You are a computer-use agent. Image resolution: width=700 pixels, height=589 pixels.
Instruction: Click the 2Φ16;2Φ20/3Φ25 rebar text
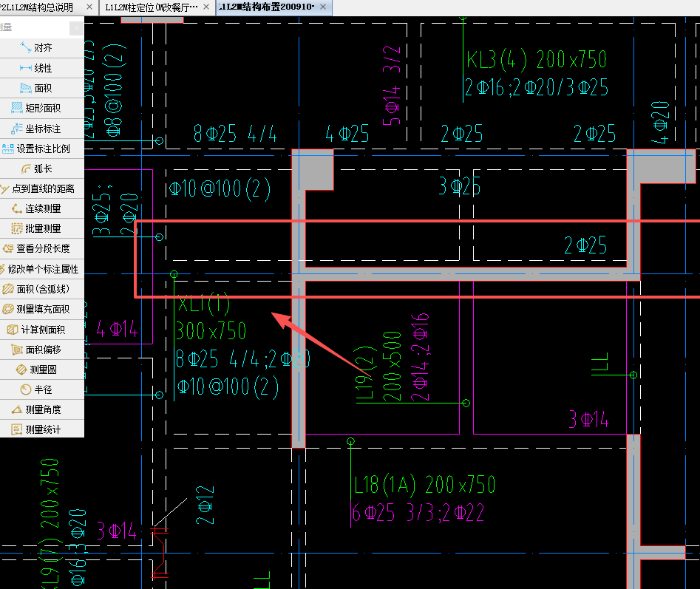pyautogui.click(x=536, y=87)
